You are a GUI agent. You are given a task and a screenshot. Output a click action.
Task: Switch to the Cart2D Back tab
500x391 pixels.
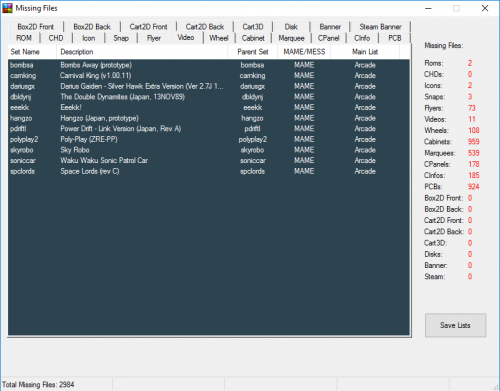click(205, 27)
